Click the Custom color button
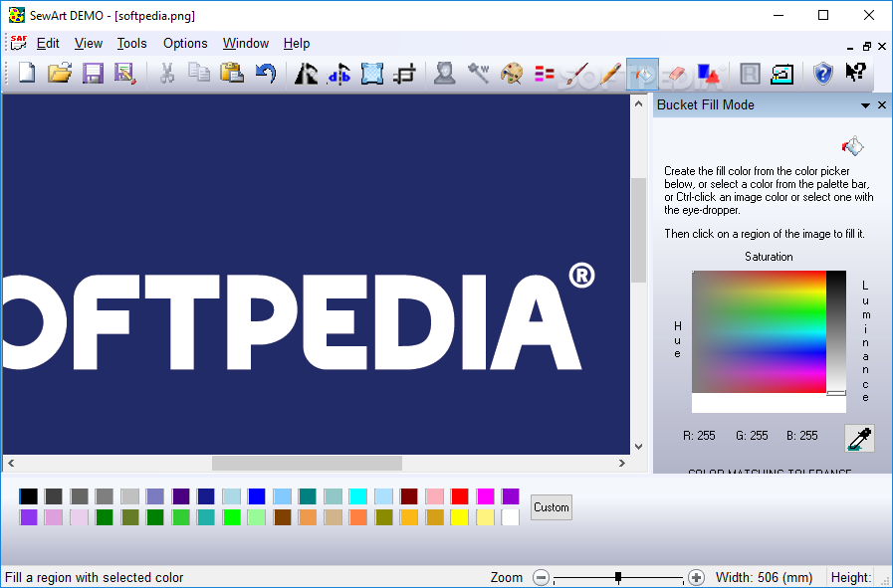This screenshot has height=588, width=893. [551, 507]
